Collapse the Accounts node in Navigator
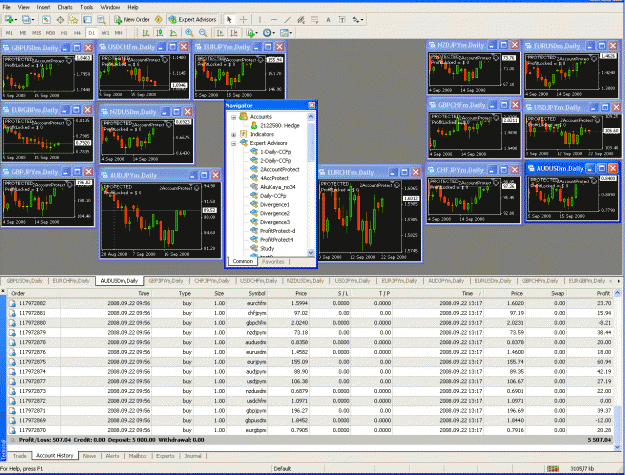 [234, 117]
